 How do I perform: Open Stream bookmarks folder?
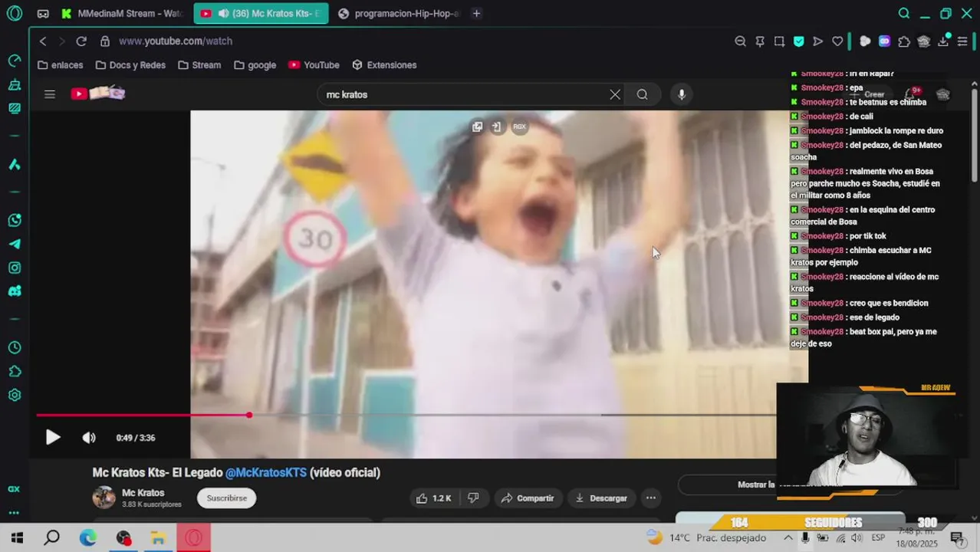point(199,65)
